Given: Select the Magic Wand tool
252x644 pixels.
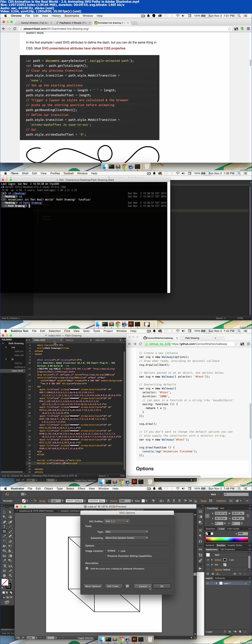Looking at the screenshot, I should click(x=4, y=517).
